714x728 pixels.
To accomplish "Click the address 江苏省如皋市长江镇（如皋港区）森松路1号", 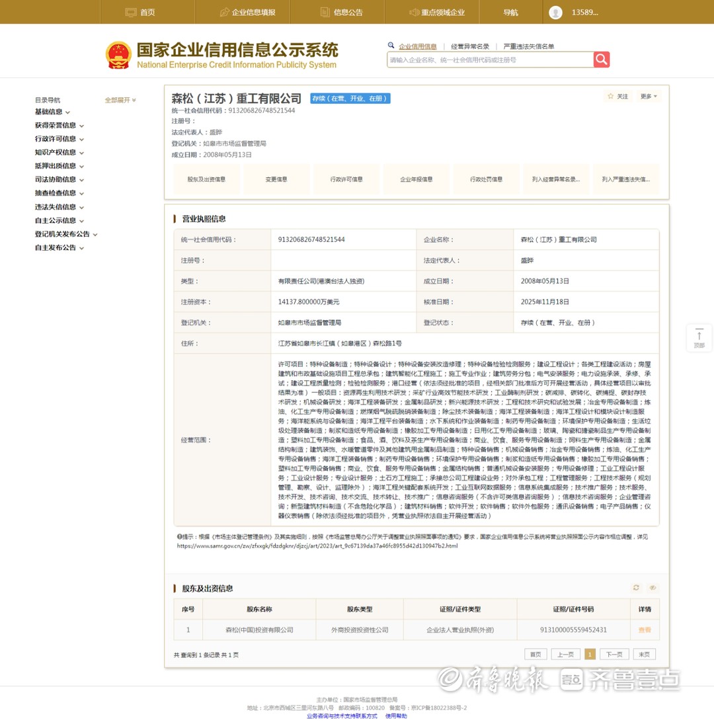I will pyautogui.click(x=340, y=344).
